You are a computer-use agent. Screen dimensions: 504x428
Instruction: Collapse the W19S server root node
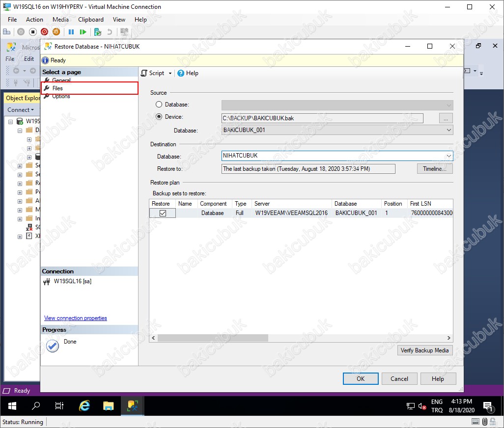coord(11,122)
